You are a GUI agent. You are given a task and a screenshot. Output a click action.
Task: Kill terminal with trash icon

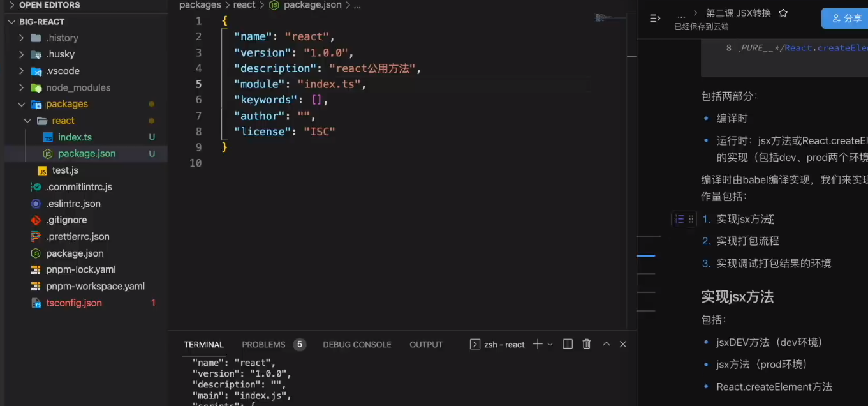pyautogui.click(x=587, y=344)
